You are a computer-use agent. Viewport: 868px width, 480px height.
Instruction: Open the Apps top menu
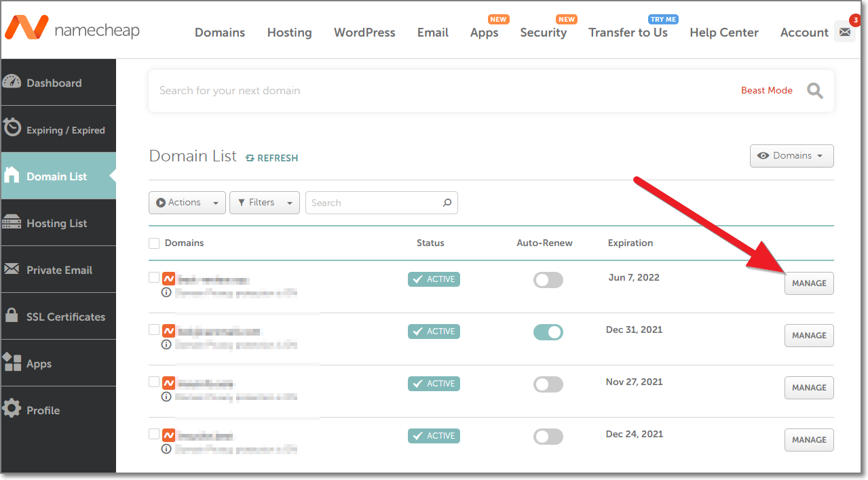485,33
